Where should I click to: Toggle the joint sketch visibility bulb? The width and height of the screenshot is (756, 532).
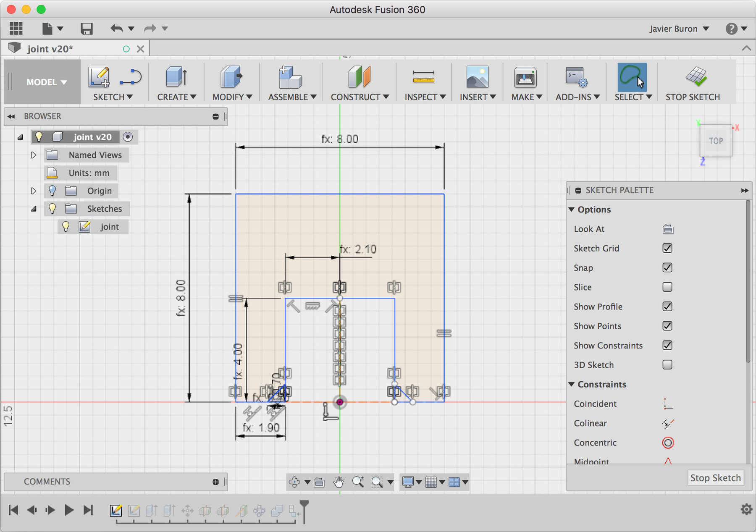point(66,227)
